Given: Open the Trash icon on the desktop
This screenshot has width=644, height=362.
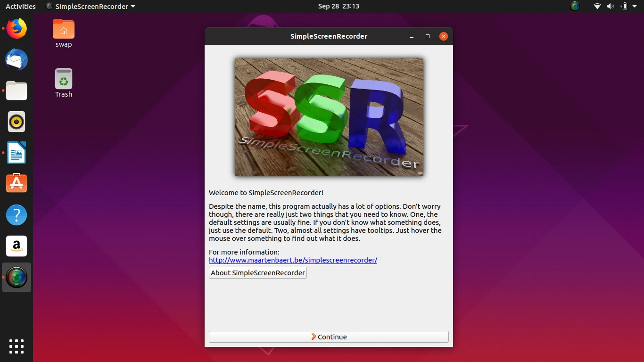Looking at the screenshot, I should click(64, 83).
